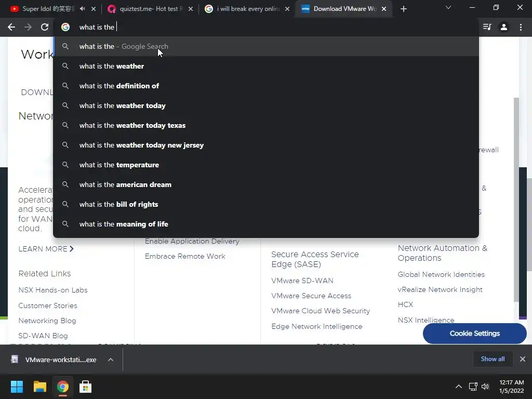Mute the Super Idol tab audio icon

click(83, 9)
